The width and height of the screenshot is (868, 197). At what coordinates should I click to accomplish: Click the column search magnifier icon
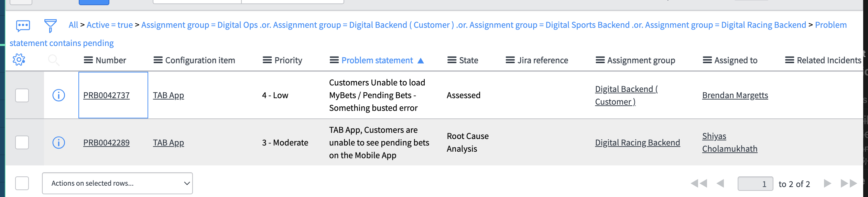(54, 60)
